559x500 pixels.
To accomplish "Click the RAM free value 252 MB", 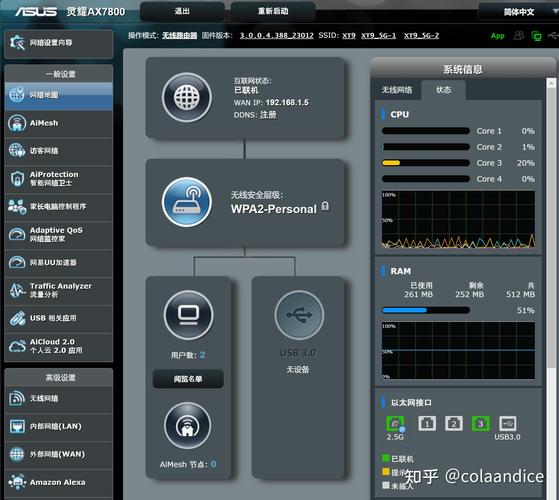I will pos(470,294).
